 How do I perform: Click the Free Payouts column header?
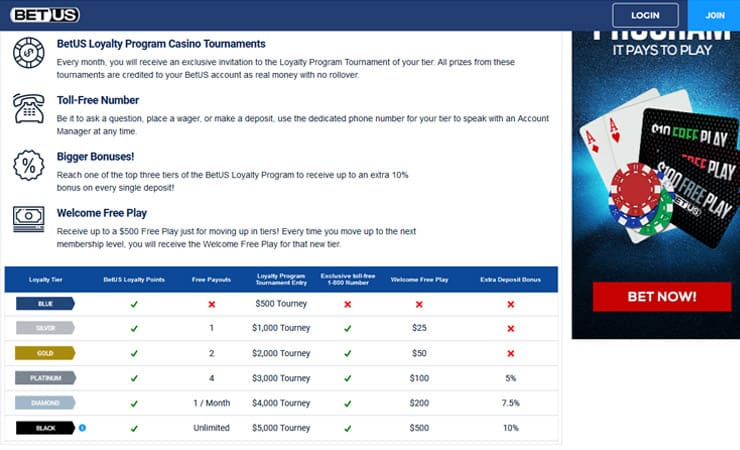click(x=211, y=280)
